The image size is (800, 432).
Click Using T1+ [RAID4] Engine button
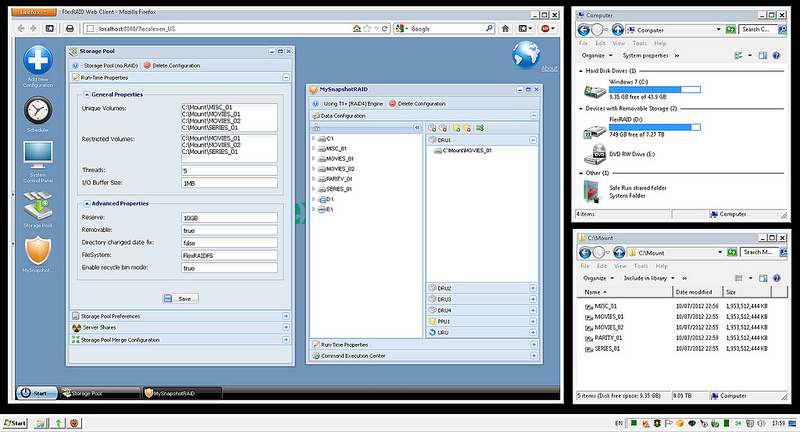tap(353, 104)
